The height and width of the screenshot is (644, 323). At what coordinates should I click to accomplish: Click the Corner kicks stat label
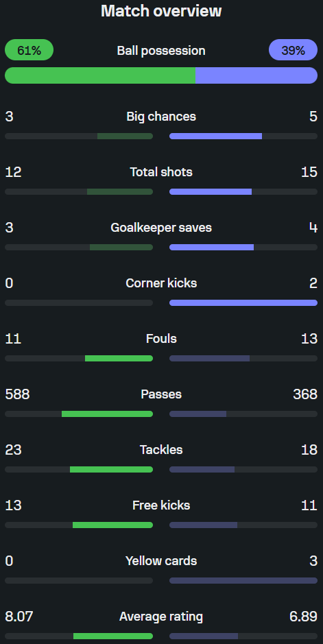pyautogui.click(x=161, y=283)
